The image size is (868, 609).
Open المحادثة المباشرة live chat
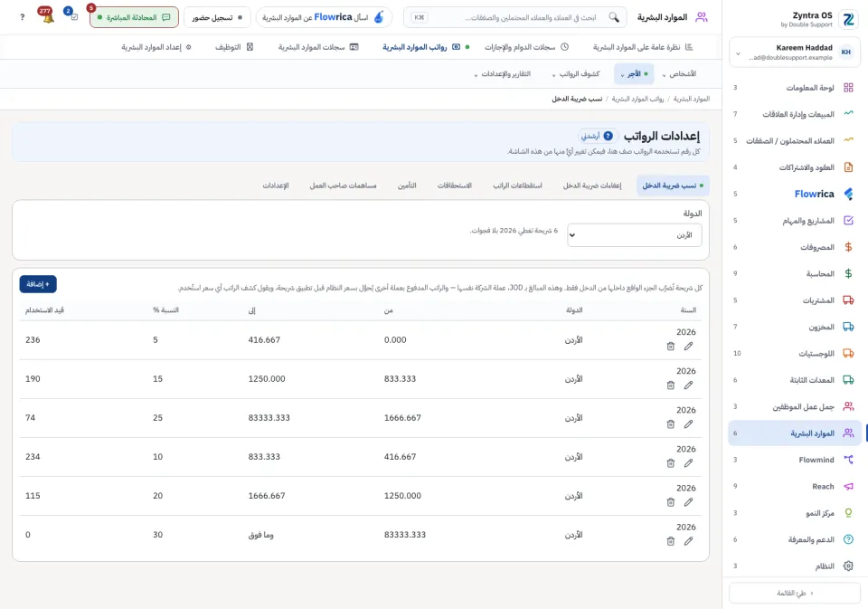(x=134, y=17)
